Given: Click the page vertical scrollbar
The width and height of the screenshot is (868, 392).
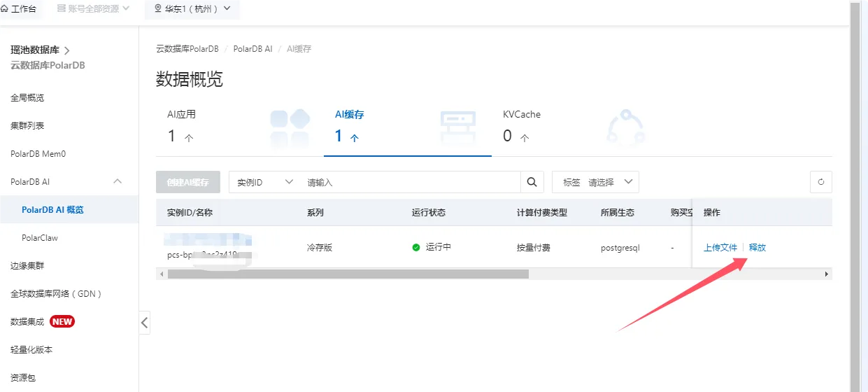Looking at the screenshot, I should point(855,196).
